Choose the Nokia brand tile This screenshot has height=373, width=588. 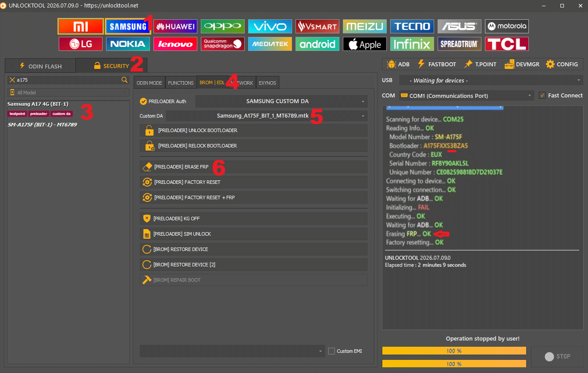pos(128,44)
